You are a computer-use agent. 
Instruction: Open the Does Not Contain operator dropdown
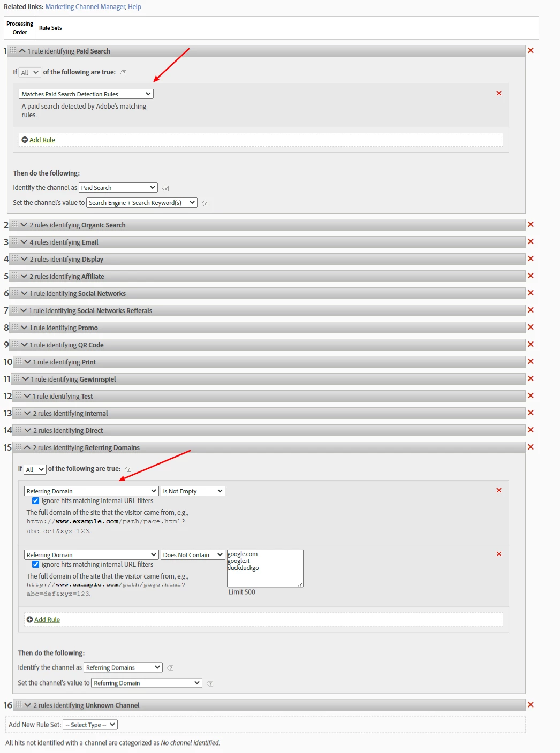coord(193,554)
